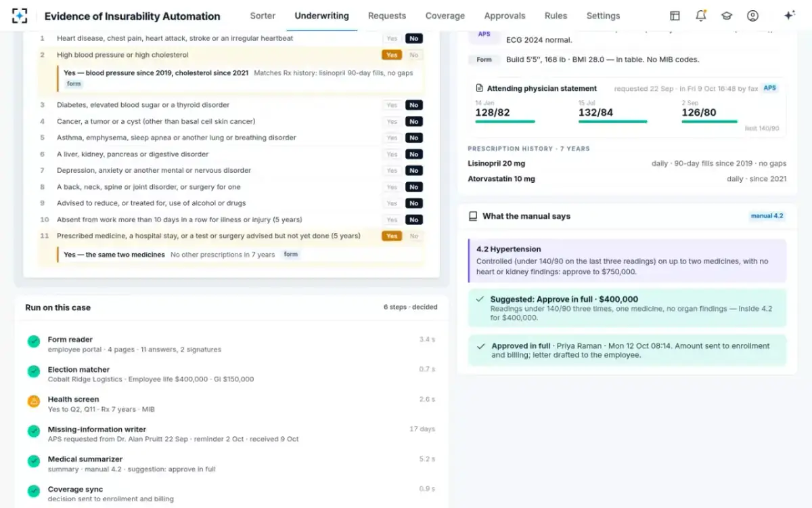Image resolution: width=812 pixels, height=508 pixels.
Task: Open the Settings tab
Action: coord(603,16)
